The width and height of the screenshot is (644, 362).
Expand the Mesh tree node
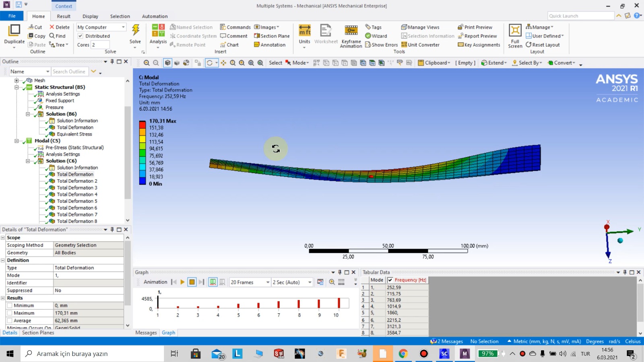(x=17, y=80)
